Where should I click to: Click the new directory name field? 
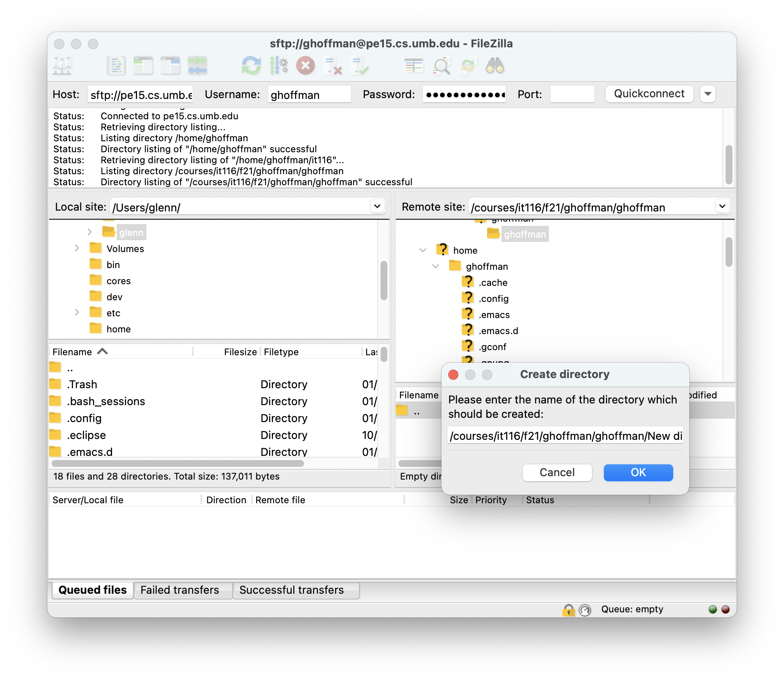(x=565, y=436)
